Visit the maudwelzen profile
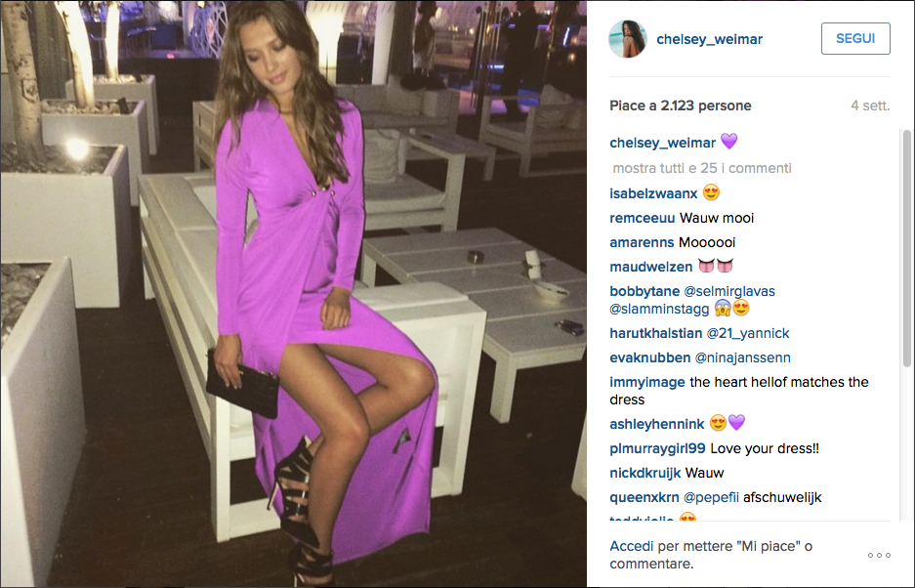This screenshot has width=915, height=588. [650, 267]
